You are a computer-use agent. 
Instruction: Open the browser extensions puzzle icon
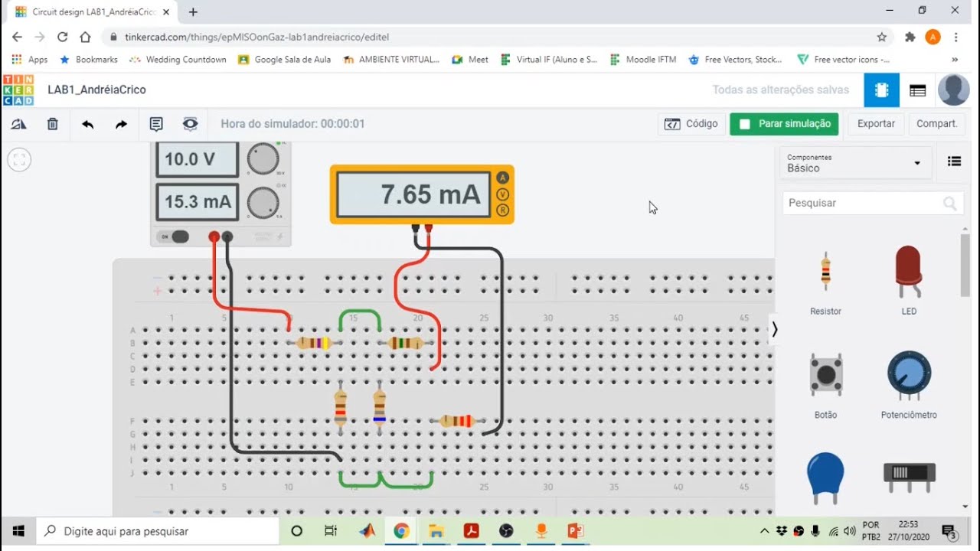point(910,37)
